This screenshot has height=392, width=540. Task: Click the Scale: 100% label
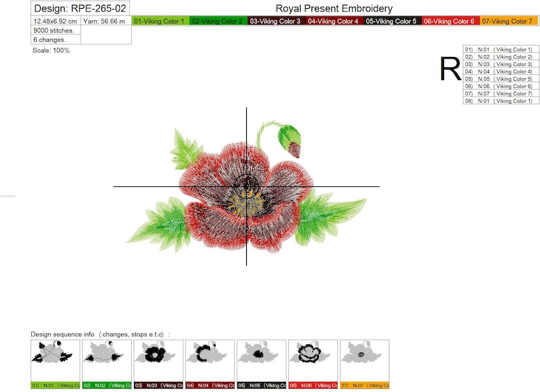pos(51,50)
